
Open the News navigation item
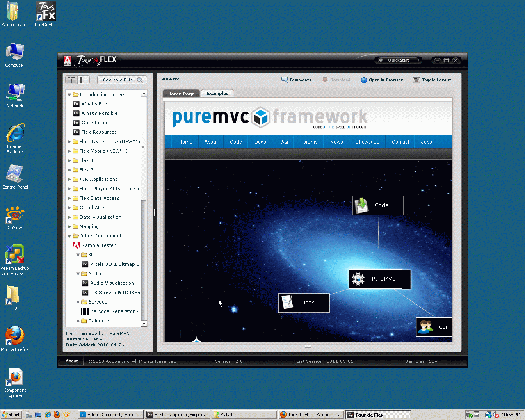pos(336,142)
